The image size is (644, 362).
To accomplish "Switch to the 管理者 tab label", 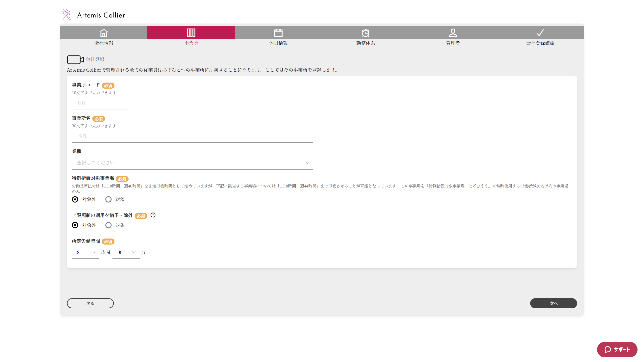I will tap(453, 43).
